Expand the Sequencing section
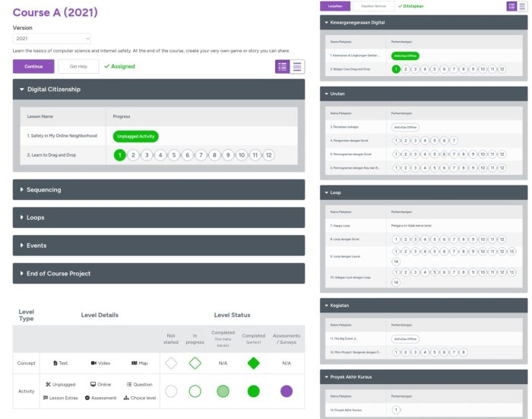The width and height of the screenshot is (532, 419). pos(158,189)
